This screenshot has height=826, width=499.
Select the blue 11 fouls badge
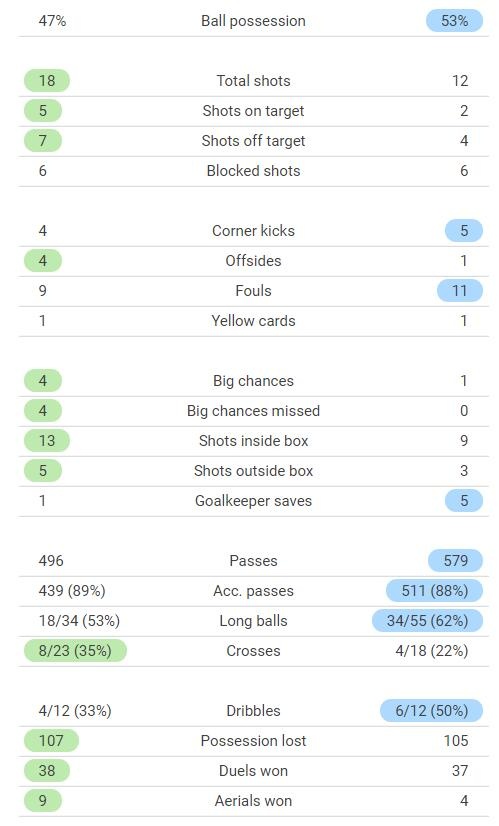[x=460, y=291]
